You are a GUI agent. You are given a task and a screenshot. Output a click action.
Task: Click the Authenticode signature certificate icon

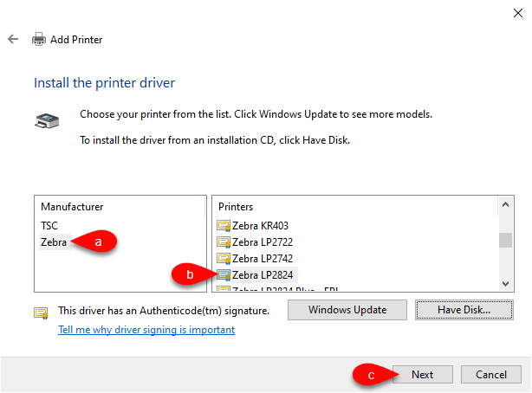point(41,312)
